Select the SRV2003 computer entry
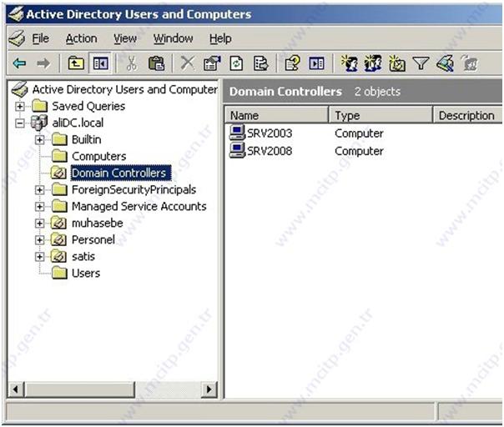The width and height of the screenshot is (504, 427). (x=270, y=133)
